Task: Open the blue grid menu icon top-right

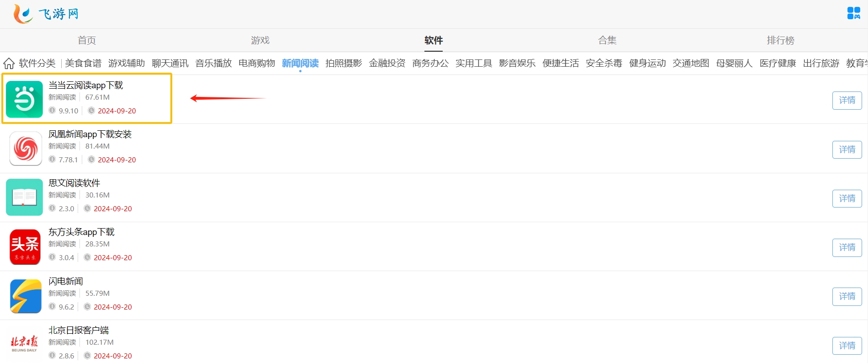Action: (853, 13)
